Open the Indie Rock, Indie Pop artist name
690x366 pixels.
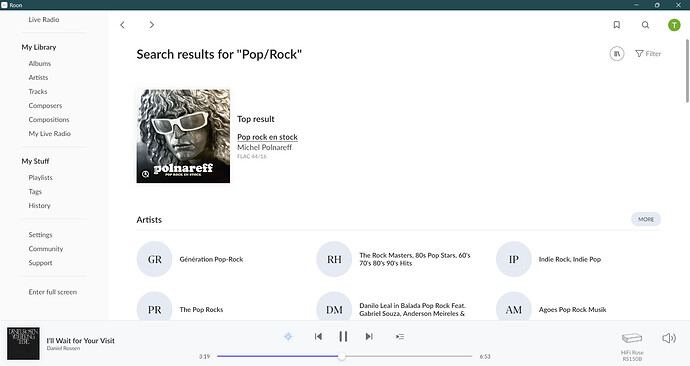(x=569, y=259)
